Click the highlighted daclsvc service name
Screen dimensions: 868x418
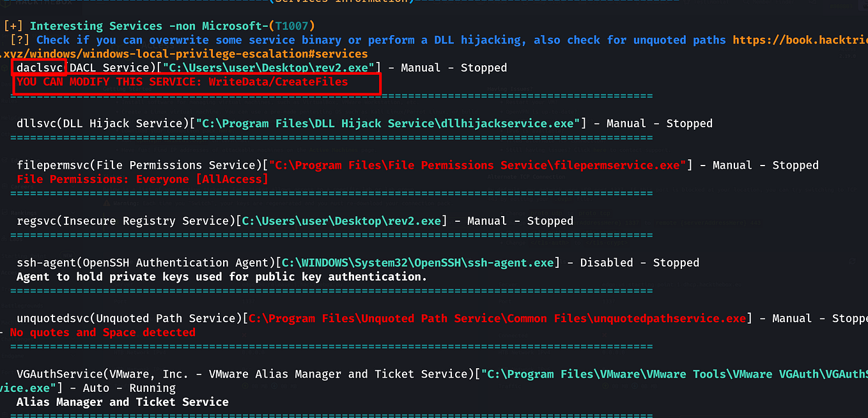[40, 67]
